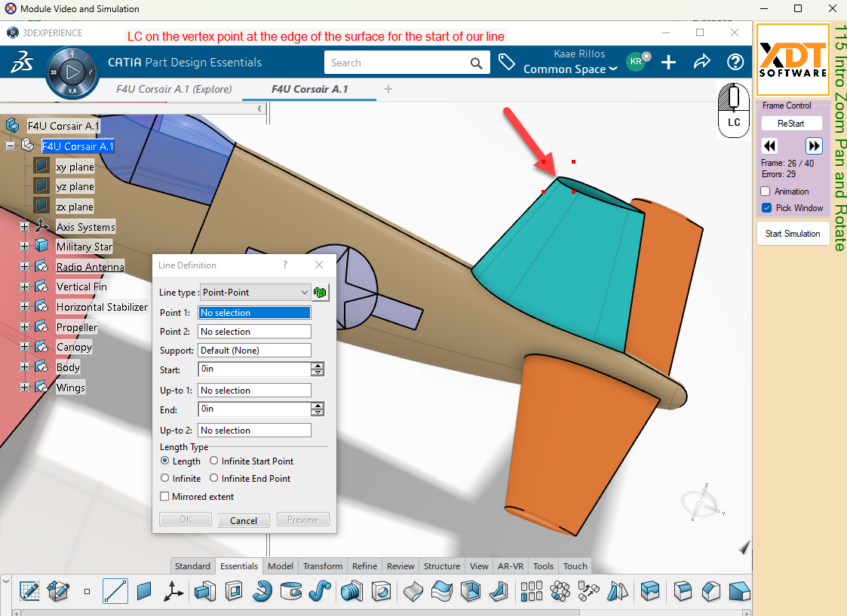Open F4U Corsair A.1 (Explore) tab
This screenshot has height=616, width=847.
[x=174, y=89]
